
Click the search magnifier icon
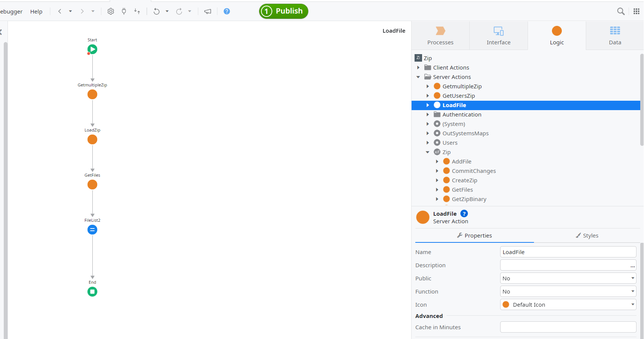[621, 11]
